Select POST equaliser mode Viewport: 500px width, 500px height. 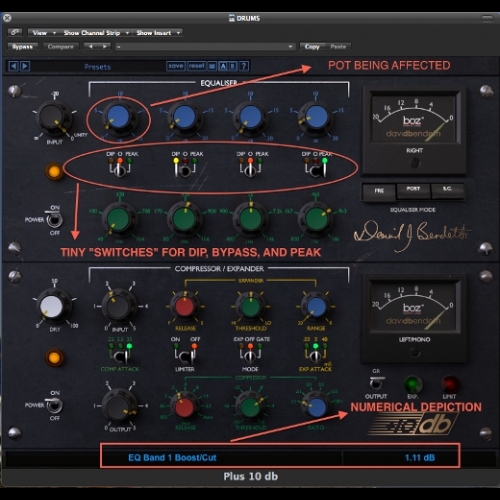413,190
